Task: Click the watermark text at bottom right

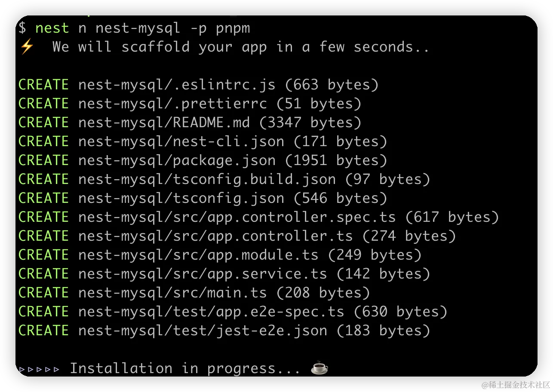Action: (515, 384)
